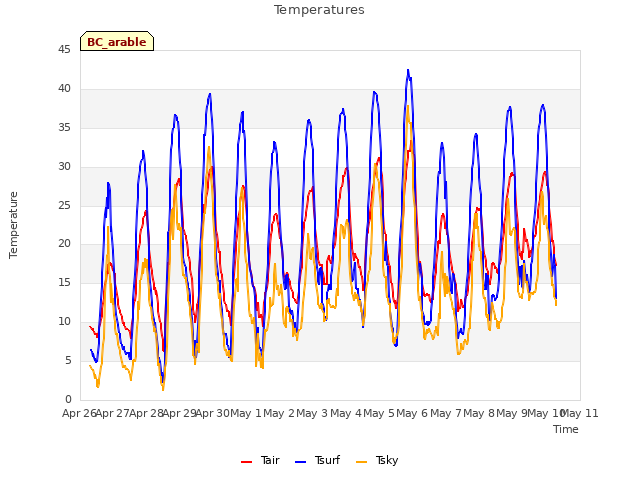Viewport: 640px width, 480px height.
Task: Click the May 8 axis label
Action: [x=479, y=413]
